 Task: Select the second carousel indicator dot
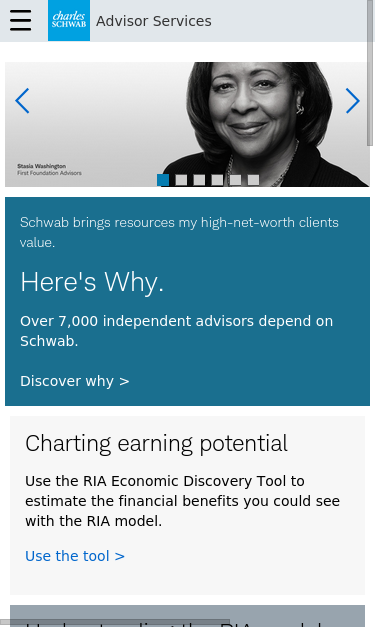[181, 180]
